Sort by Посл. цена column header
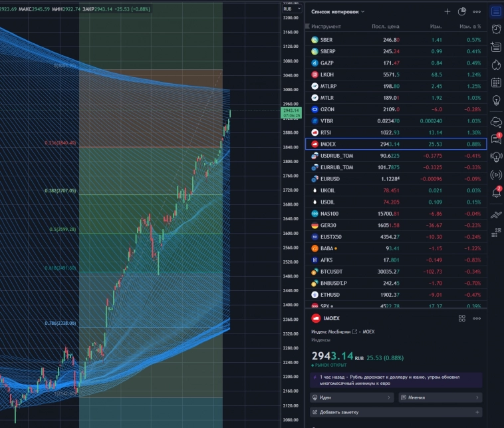This screenshot has width=504, height=428. 384,27
